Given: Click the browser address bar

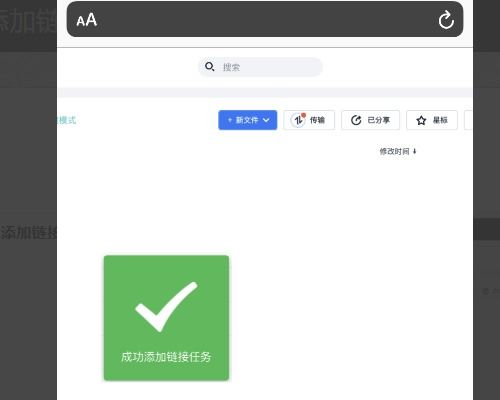Looking at the screenshot, I should tap(265, 19).
